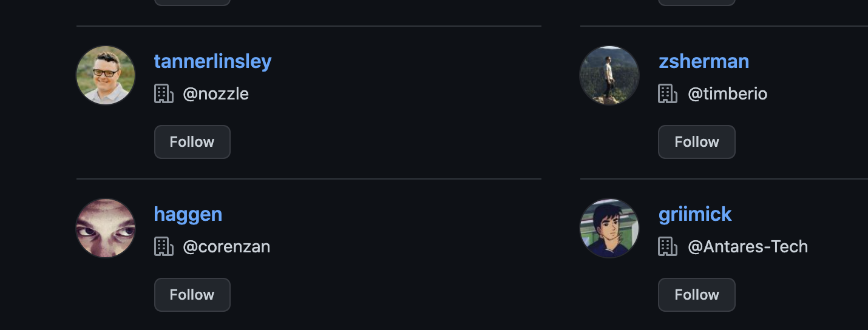Click the @corenzan organization text
The image size is (868, 330).
click(226, 247)
